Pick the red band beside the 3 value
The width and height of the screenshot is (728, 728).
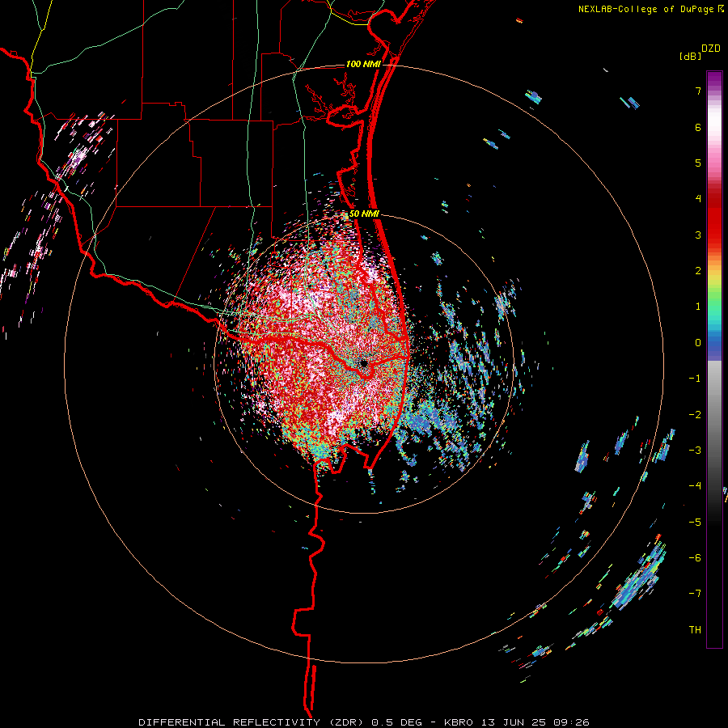[x=714, y=235]
